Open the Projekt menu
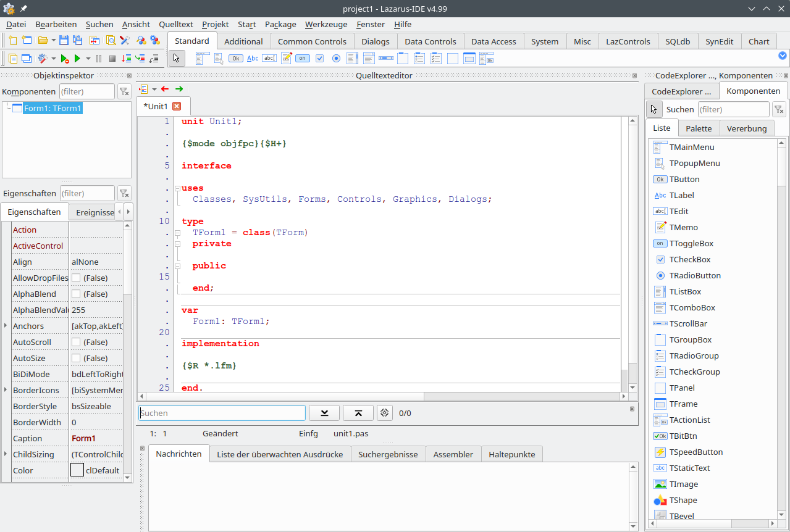This screenshot has width=790, height=532. pyautogui.click(x=216, y=24)
